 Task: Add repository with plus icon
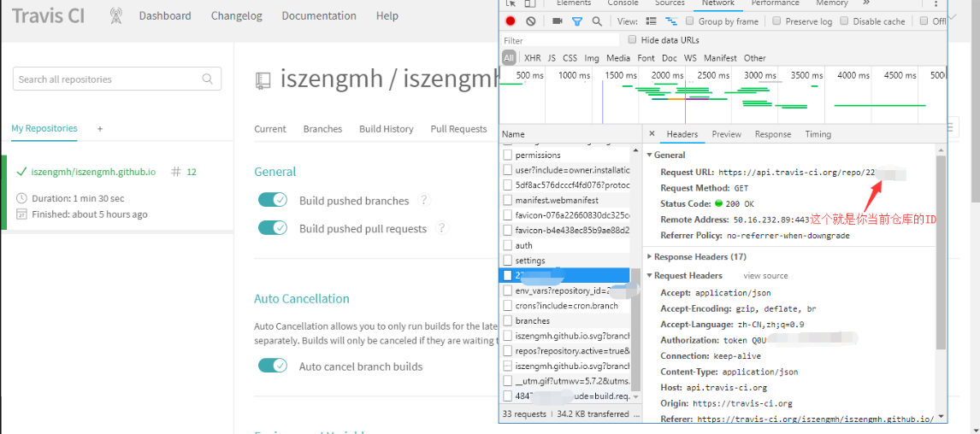coord(100,129)
